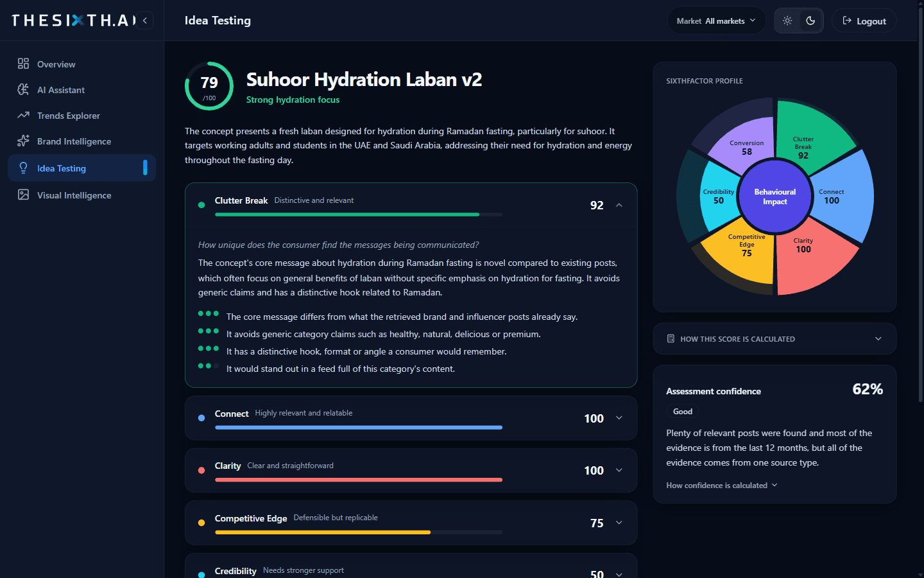Click the Overview grid icon
924x578 pixels.
pos(23,64)
